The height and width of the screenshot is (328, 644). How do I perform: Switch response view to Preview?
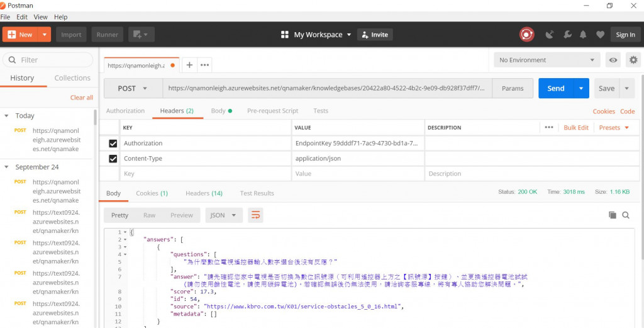tap(182, 215)
